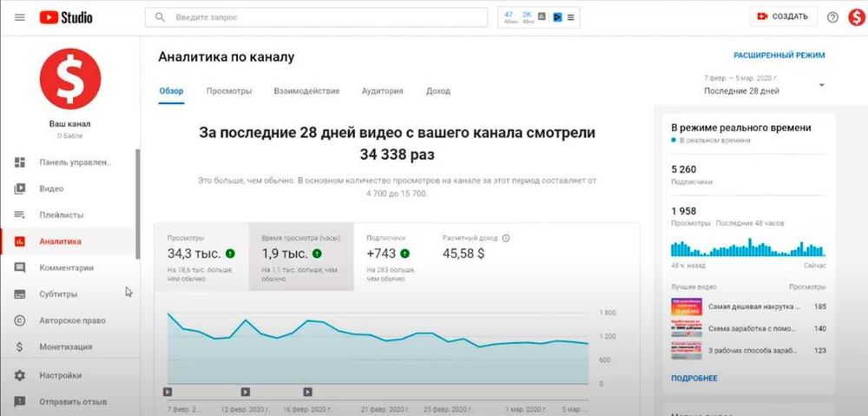The height and width of the screenshot is (416, 868).
Task: Switch to the Взаимодействие tab
Action: [306, 91]
